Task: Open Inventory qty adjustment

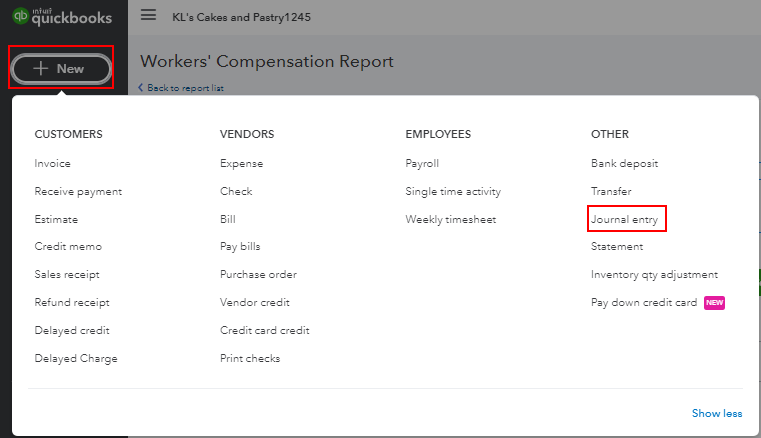Action: pyautogui.click(x=654, y=275)
